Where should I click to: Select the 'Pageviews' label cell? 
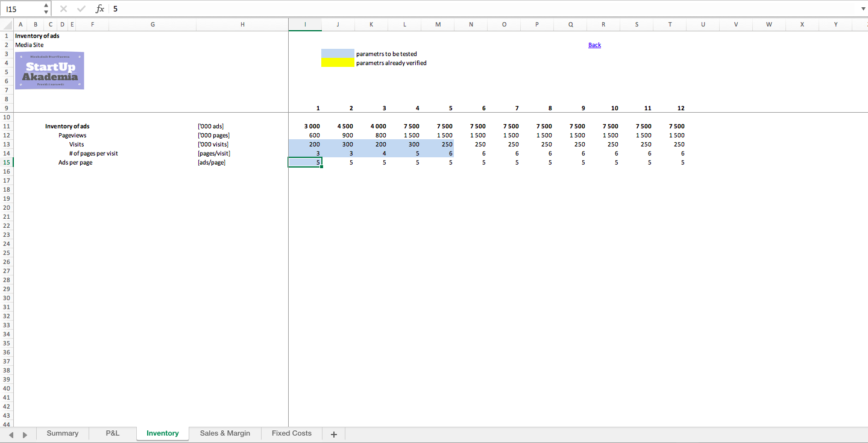[72, 136]
